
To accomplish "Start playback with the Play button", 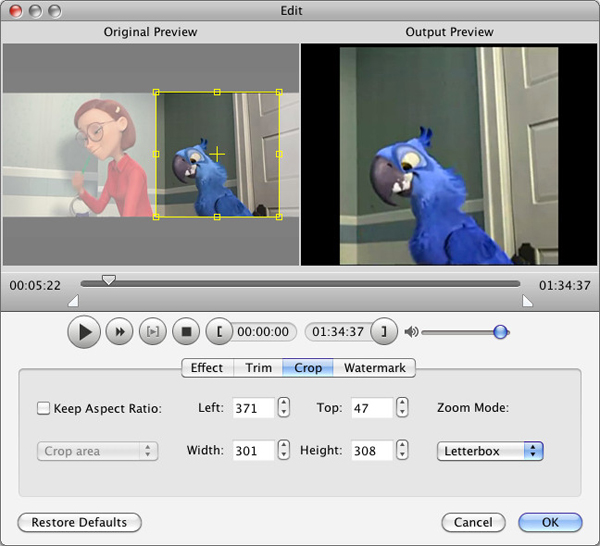I will (84, 332).
